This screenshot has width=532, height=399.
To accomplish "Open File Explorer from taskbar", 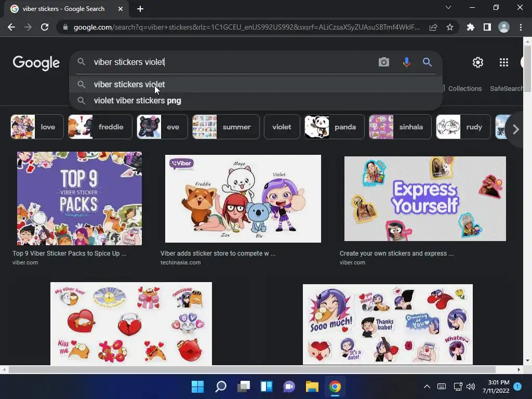I will pos(312,387).
